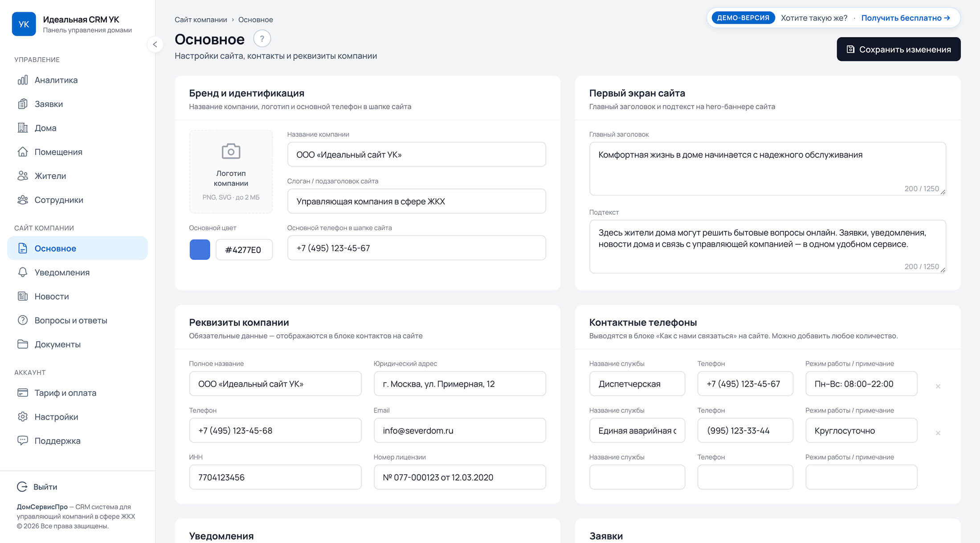Open the Аналитика bar chart icon
This screenshot has height=543, width=980.
tap(23, 80)
